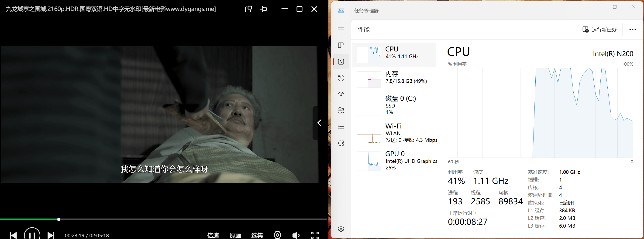
Task: Maximize the video player window
Action: click(299, 9)
